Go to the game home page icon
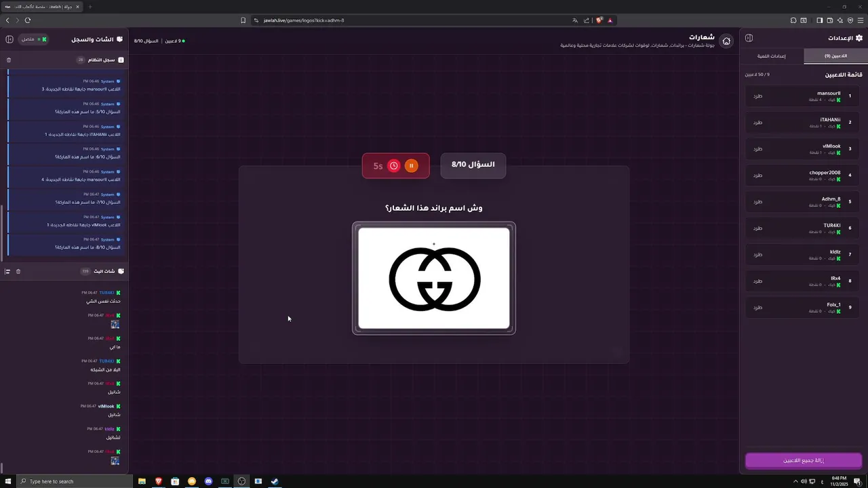Image resolution: width=868 pixels, height=488 pixels. [x=726, y=41]
